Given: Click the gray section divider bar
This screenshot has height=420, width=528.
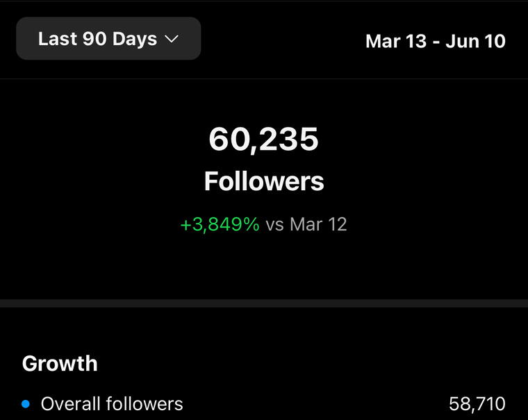Looking at the screenshot, I should [264, 303].
